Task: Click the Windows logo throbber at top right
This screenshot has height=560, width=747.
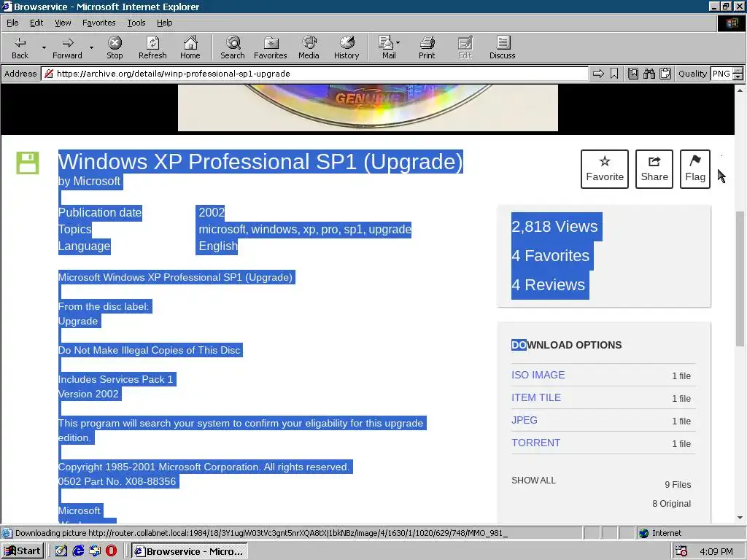Action: pos(732,23)
